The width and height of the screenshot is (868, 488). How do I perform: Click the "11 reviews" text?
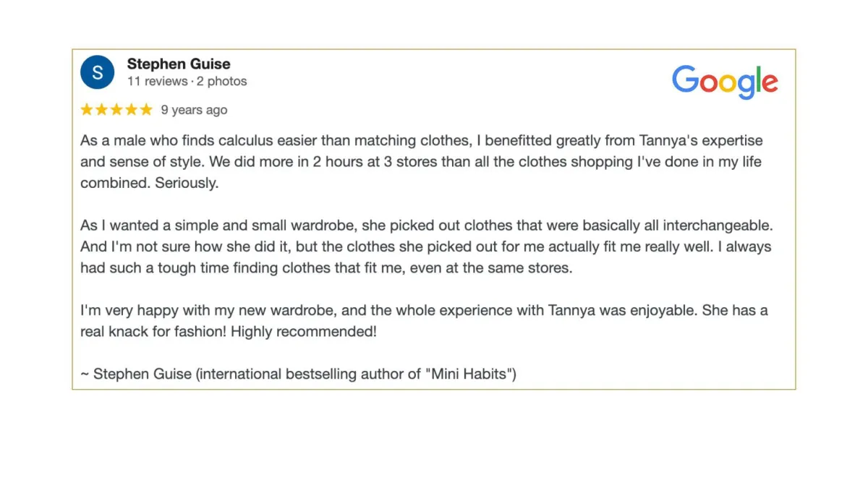157,81
